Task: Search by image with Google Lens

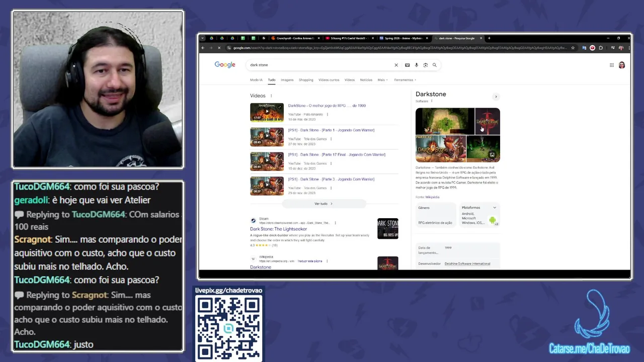Action: [x=425, y=65]
